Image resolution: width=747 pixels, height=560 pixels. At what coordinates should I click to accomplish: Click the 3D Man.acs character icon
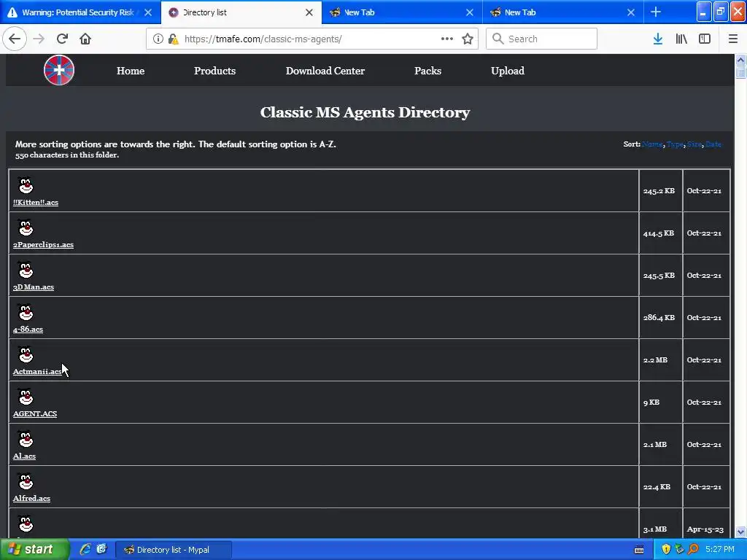(26, 270)
